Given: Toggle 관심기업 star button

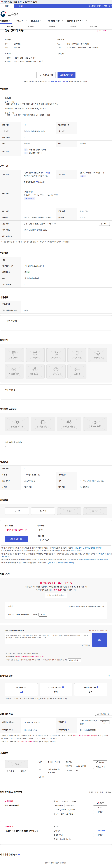Looking at the screenshot, I should [x=10, y=771].
